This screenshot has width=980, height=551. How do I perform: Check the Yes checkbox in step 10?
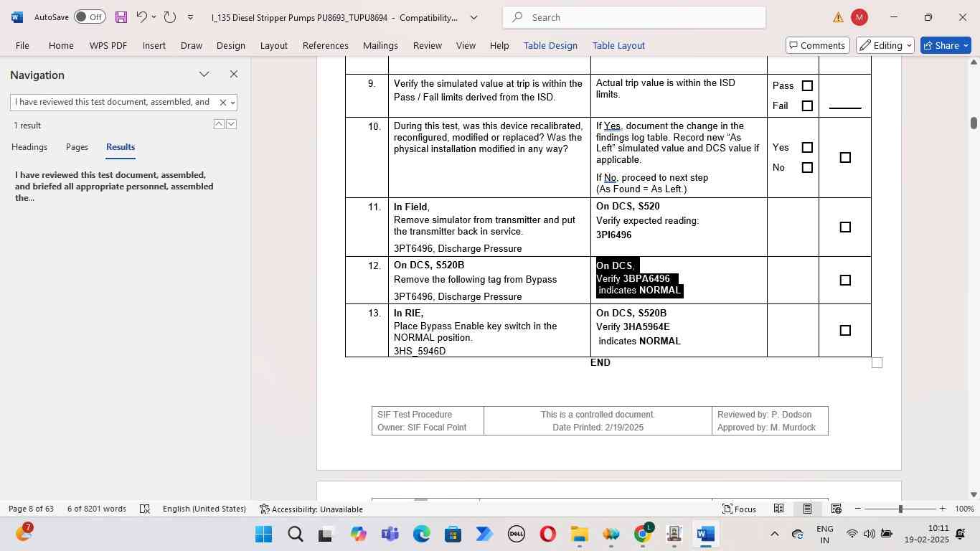click(807, 148)
